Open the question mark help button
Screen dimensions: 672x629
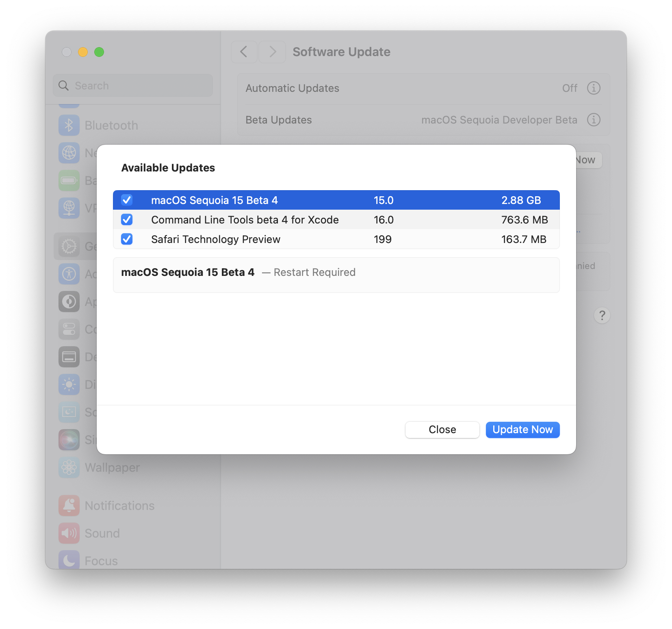pyautogui.click(x=602, y=315)
